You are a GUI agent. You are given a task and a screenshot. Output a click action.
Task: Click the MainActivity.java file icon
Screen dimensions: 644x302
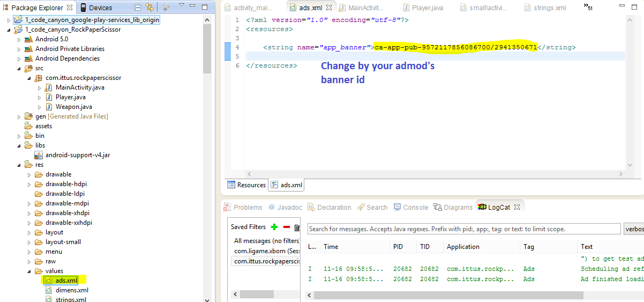pyautogui.click(x=49, y=87)
